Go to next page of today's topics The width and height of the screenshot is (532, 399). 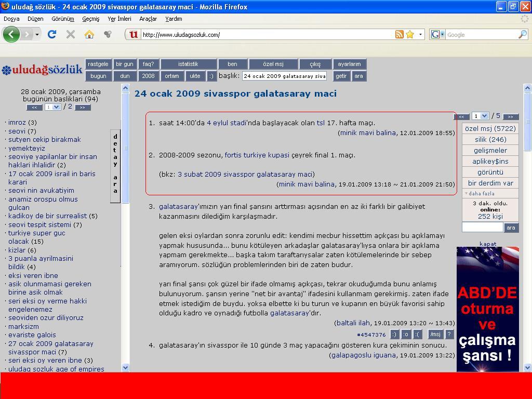(83, 107)
